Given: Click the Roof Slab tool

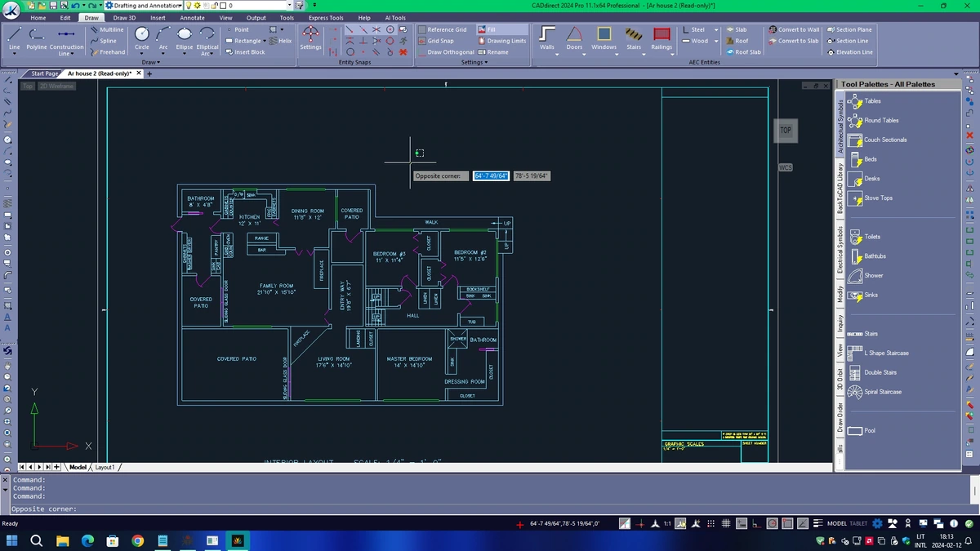Looking at the screenshot, I should click(743, 52).
